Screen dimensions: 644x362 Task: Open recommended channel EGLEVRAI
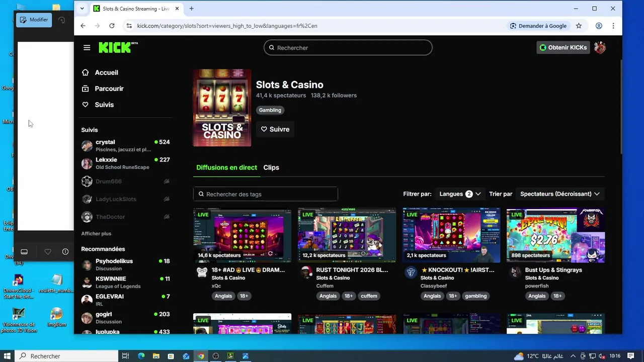click(x=126, y=300)
